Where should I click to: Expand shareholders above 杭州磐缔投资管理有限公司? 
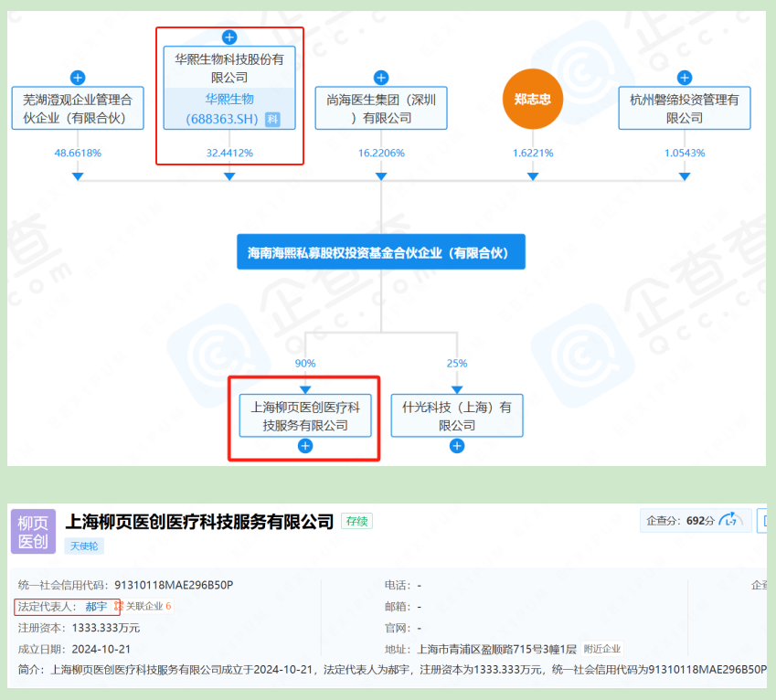685,78
